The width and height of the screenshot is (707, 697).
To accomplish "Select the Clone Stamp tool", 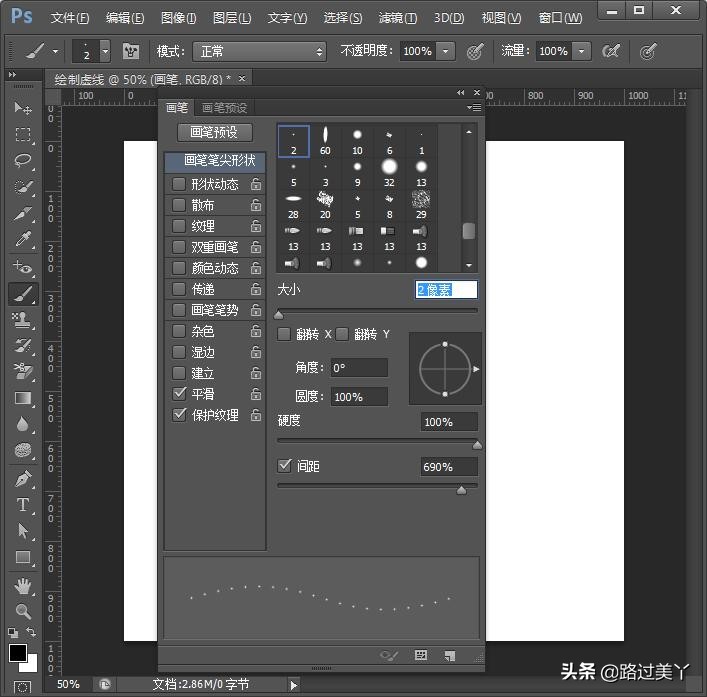I will [x=23, y=319].
